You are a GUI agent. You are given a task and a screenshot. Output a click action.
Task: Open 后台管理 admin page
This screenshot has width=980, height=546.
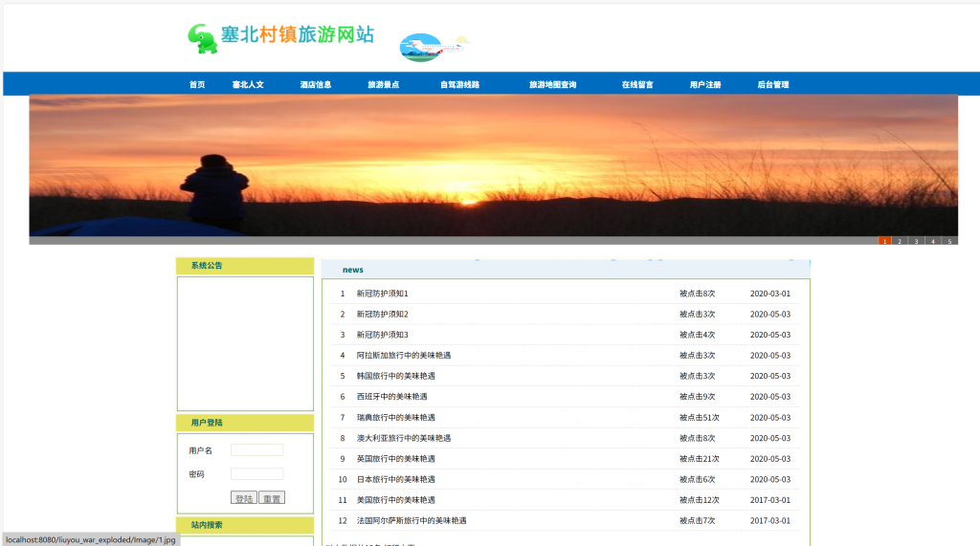[x=773, y=85]
